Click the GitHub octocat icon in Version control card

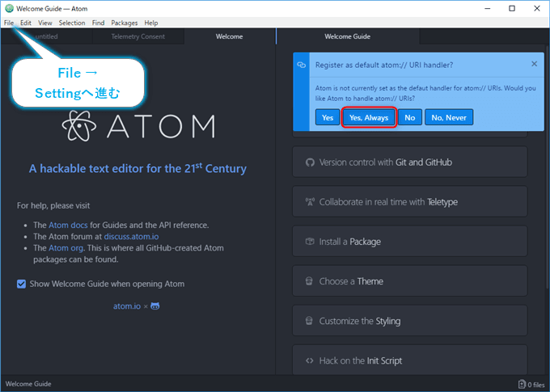[310, 162]
